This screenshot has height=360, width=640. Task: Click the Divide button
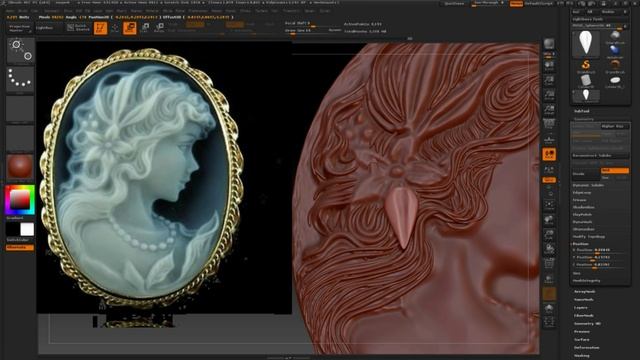coord(585,173)
